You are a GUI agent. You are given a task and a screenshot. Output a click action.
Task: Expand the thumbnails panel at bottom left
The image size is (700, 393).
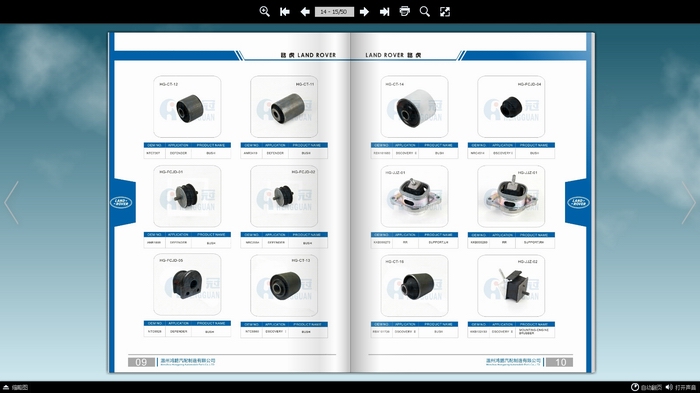pyautogui.click(x=15, y=387)
